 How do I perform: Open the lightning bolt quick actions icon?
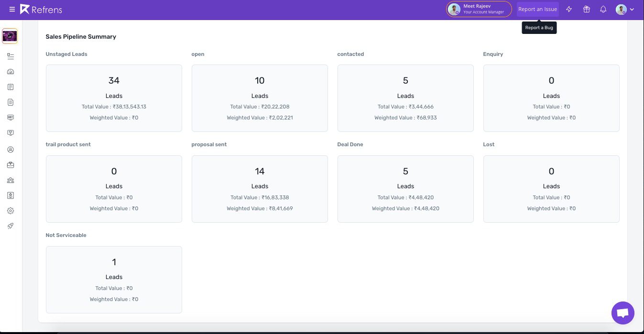click(x=569, y=9)
